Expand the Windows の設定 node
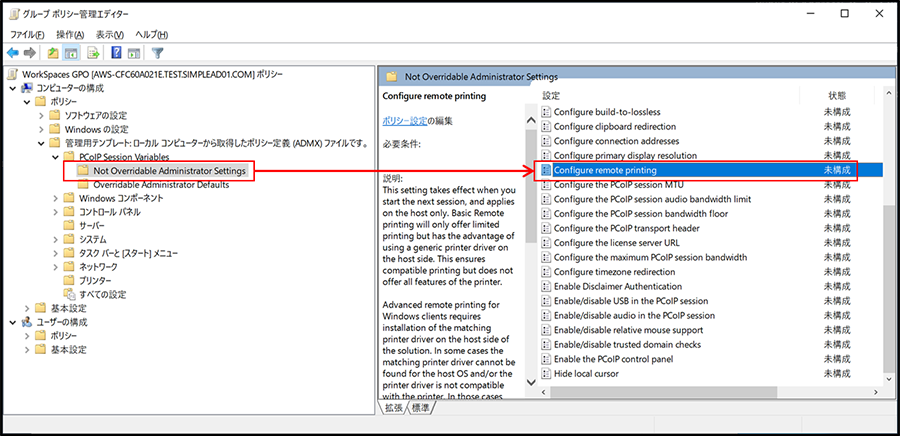 pos(41,130)
